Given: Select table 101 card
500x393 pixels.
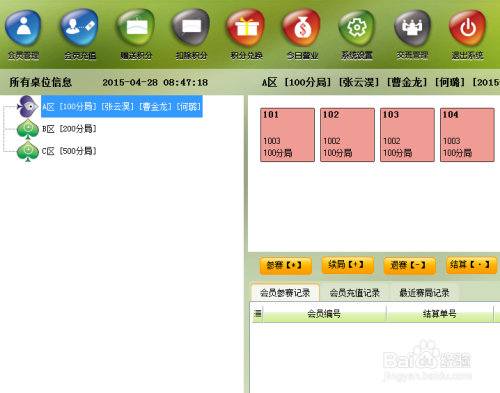Looking at the screenshot, I should pos(287,135).
